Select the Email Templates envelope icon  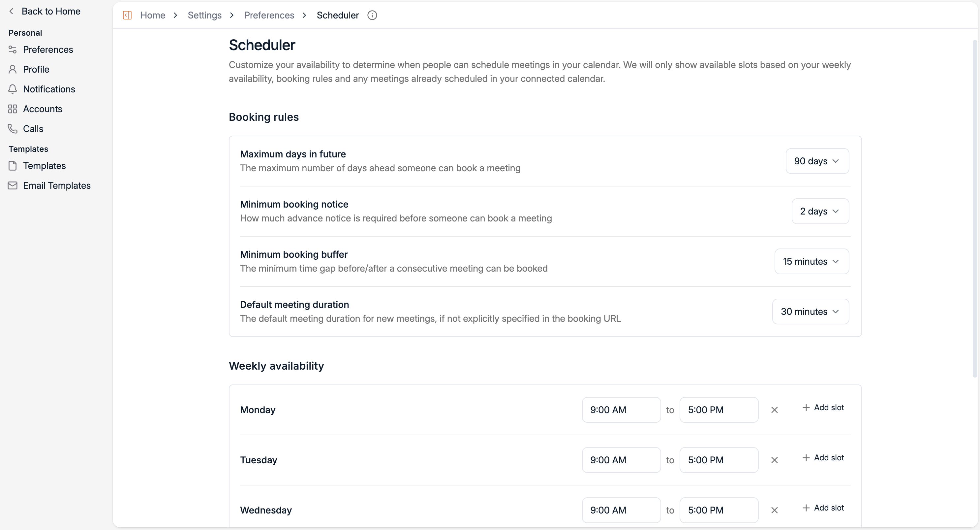click(13, 185)
